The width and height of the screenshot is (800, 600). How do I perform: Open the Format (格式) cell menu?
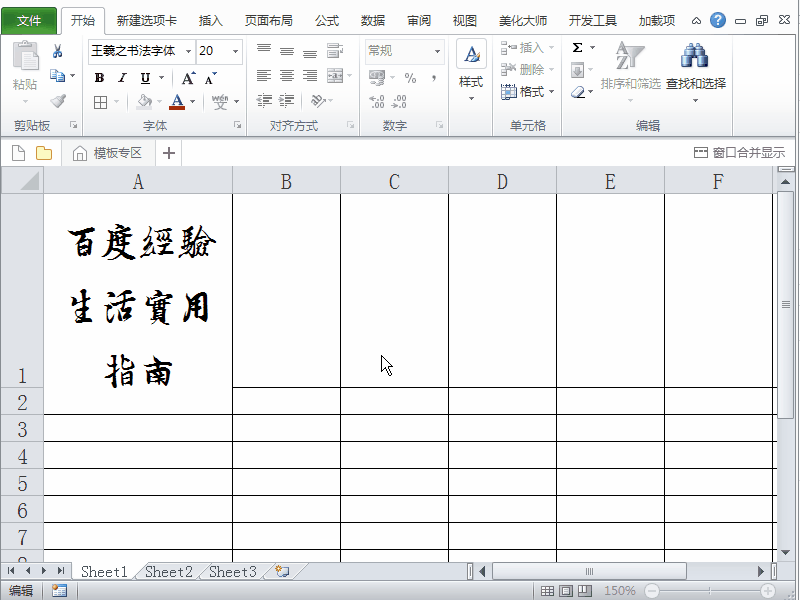527,92
